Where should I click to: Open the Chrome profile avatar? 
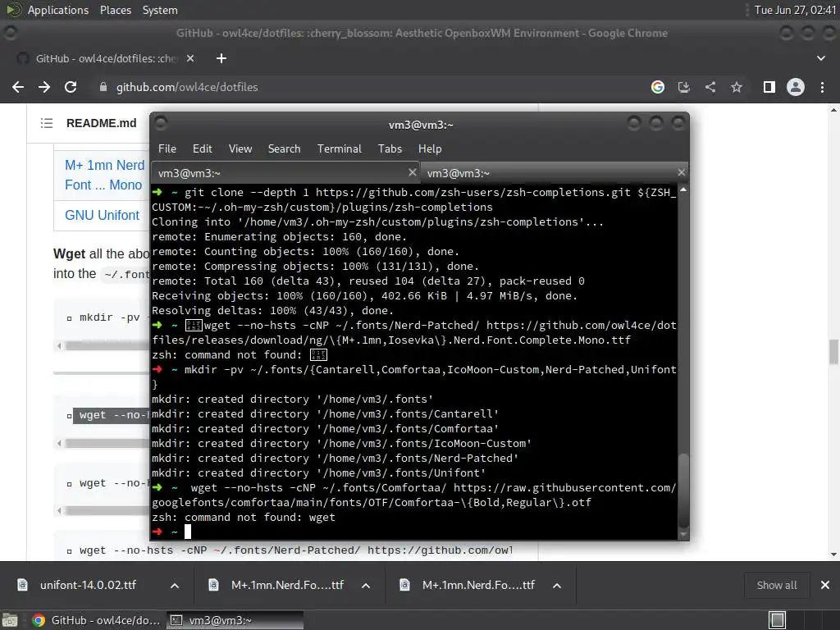(x=796, y=87)
